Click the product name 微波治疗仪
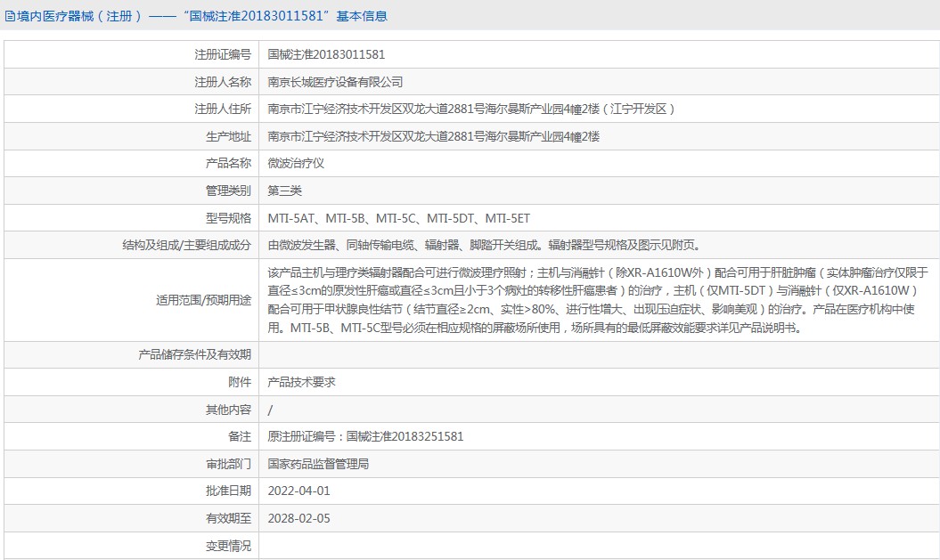This screenshot has width=940, height=560. tap(296, 163)
